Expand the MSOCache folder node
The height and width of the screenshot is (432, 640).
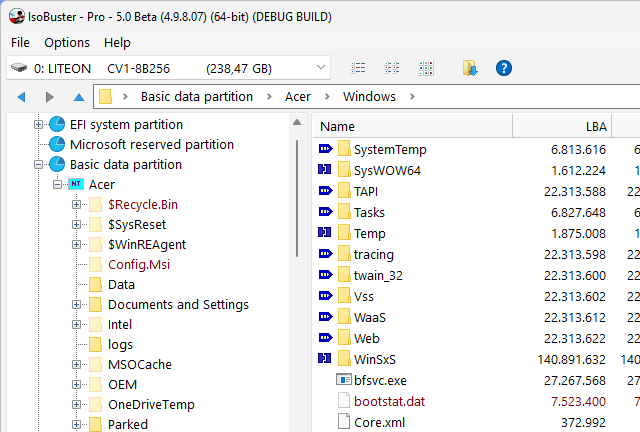coord(76,365)
